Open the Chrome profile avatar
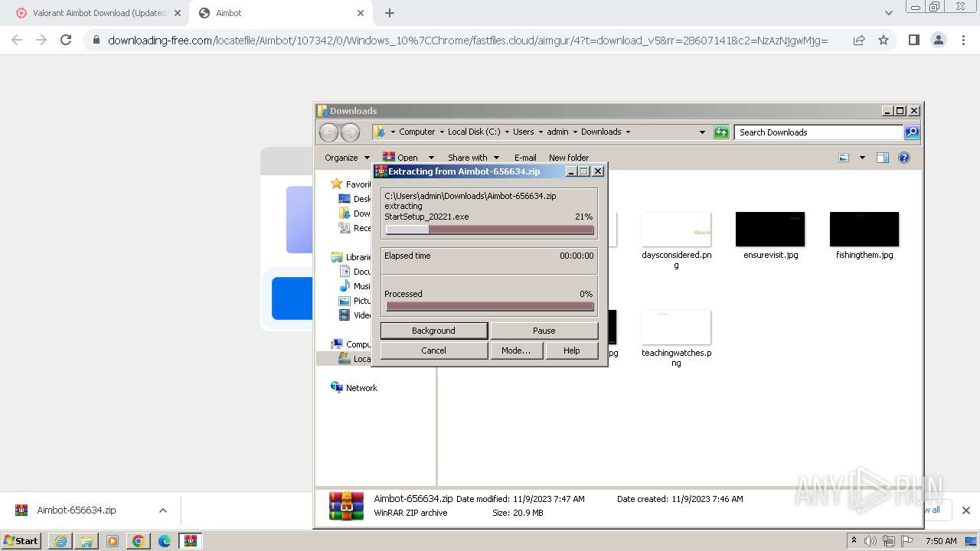 click(938, 40)
